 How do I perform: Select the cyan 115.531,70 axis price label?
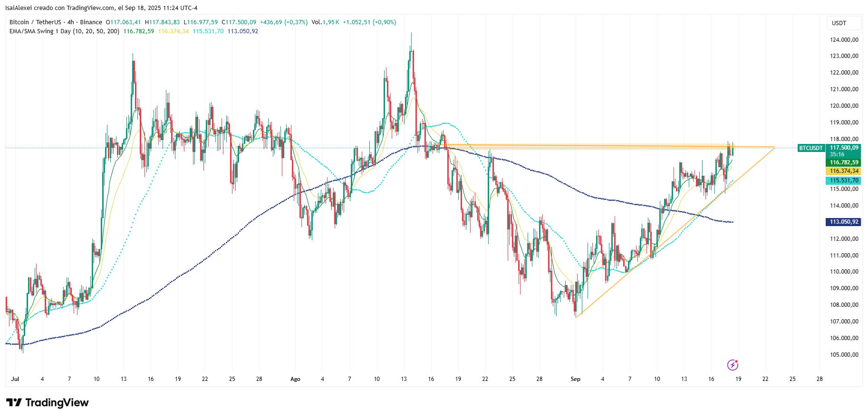pyautogui.click(x=844, y=180)
